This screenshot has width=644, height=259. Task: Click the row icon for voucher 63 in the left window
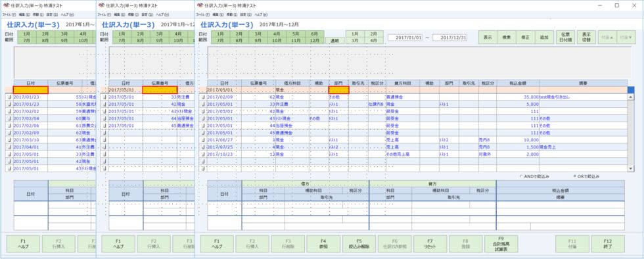click(9, 140)
